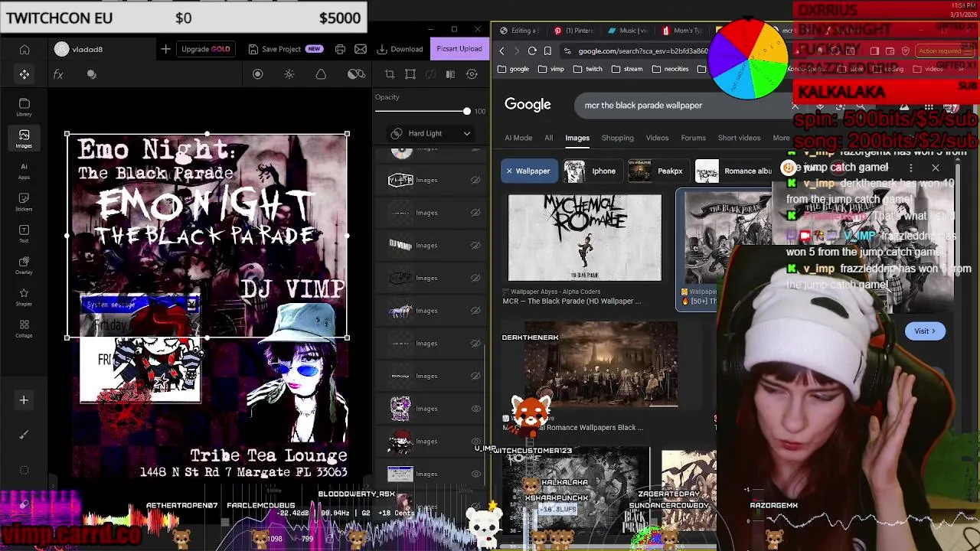Click the Google search input field
The width and height of the screenshot is (980, 551).
(x=685, y=106)
